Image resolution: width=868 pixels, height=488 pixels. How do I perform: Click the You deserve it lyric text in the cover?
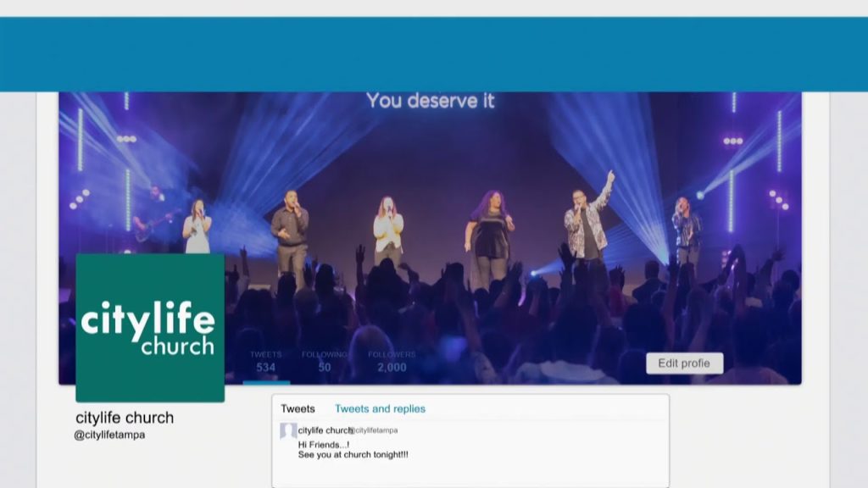coord(430,101)
